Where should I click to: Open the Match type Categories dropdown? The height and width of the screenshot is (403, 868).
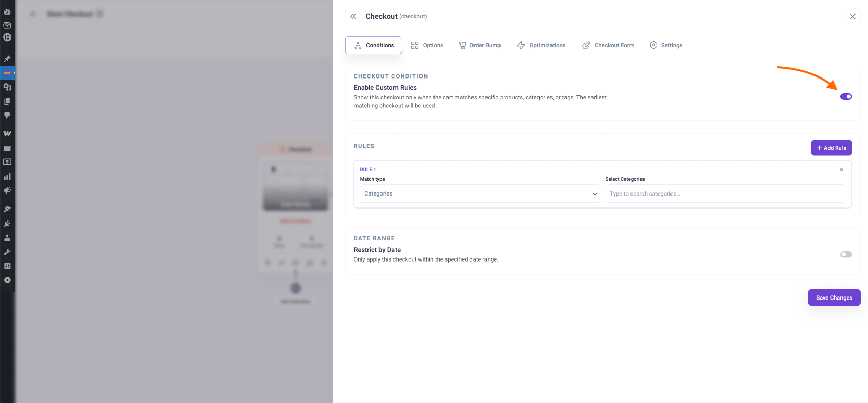[x=480, y=193]
